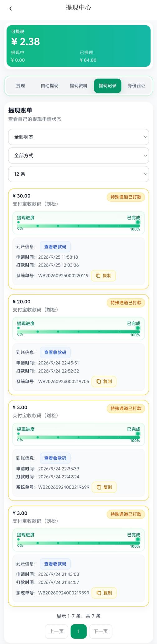157x644 pixels.
Task: Copy order number WB20260924000219599
Action: click(104, 593)
